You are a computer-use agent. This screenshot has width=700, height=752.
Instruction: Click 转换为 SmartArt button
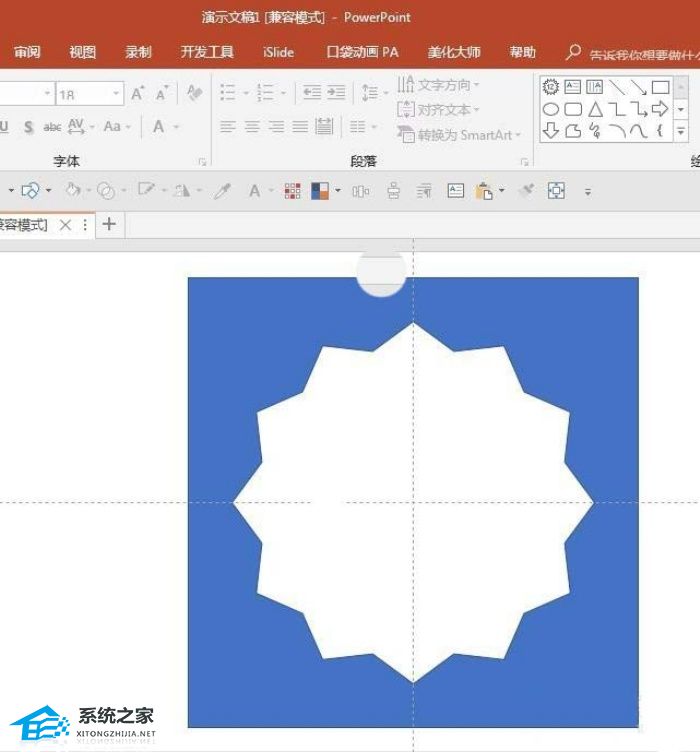coord(459,135)
